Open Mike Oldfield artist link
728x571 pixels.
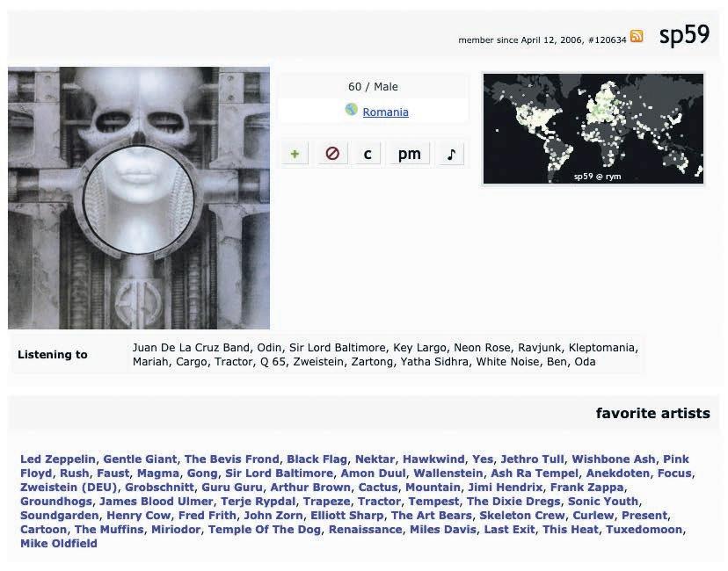pos(59,544)
